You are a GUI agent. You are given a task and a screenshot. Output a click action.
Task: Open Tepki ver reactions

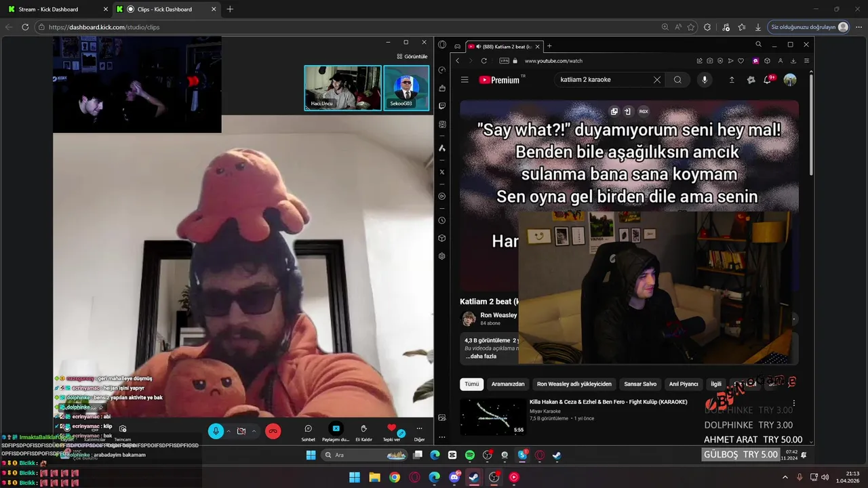pyautogui.click(x=391, y=432)
